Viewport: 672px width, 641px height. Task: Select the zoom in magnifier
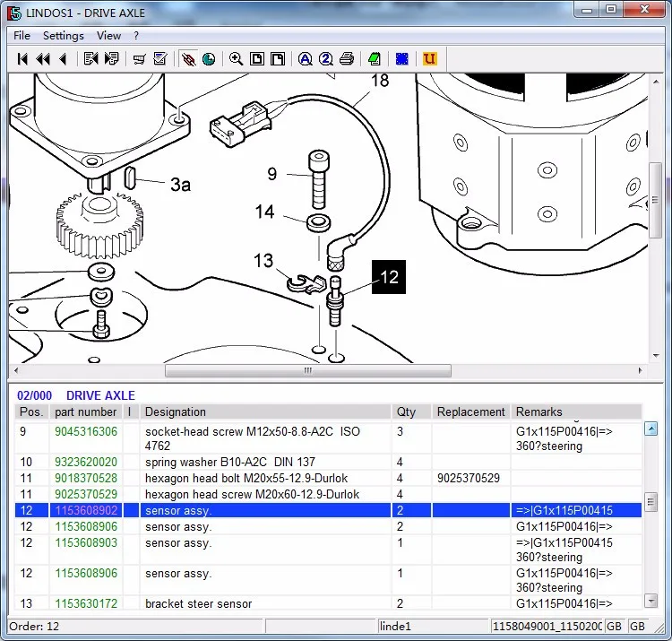point(237,59)
